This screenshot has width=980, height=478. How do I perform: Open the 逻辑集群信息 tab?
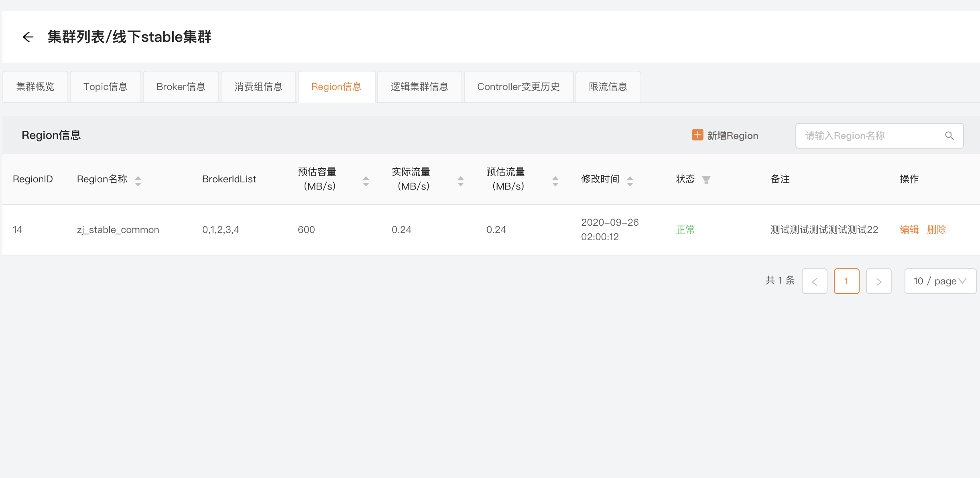(x=419, y=87)
